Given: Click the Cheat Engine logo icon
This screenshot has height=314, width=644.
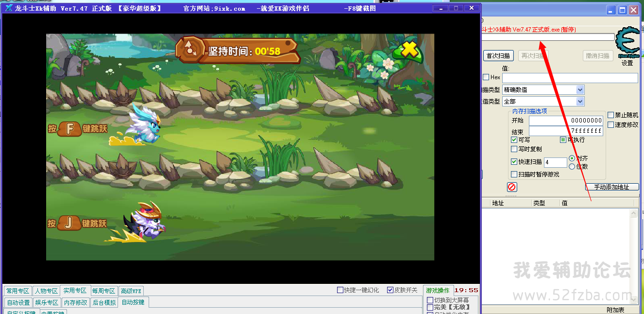Looking at the screenshot, I should (627, 42).
